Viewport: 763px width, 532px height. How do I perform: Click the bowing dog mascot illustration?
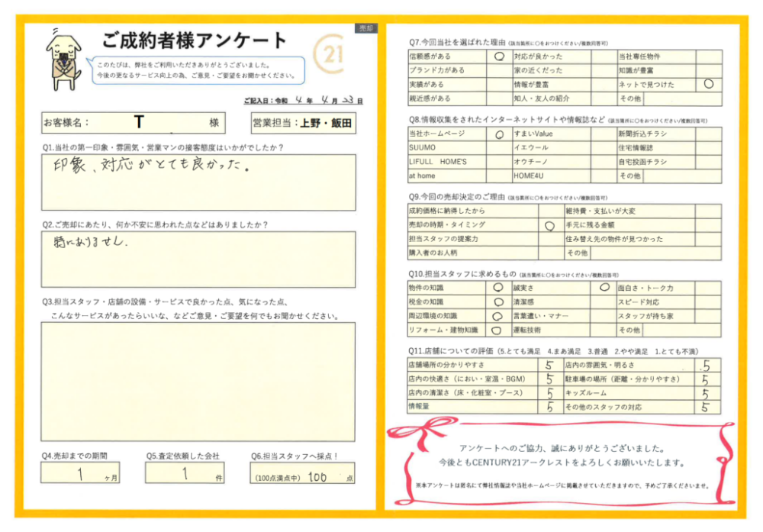coord(63,58)
